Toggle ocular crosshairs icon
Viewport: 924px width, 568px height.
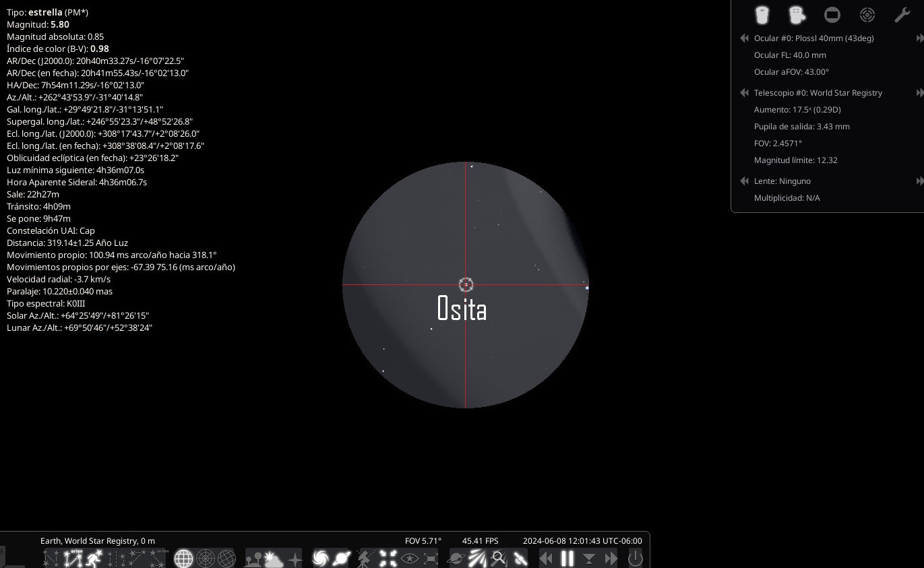pyautogui.click(x=797, y=14)
